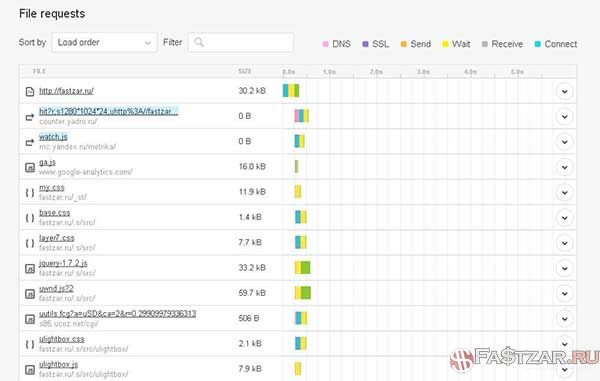Click the Send legend color swatch
This screenshot has height=381, width=600.
(403, 44)
